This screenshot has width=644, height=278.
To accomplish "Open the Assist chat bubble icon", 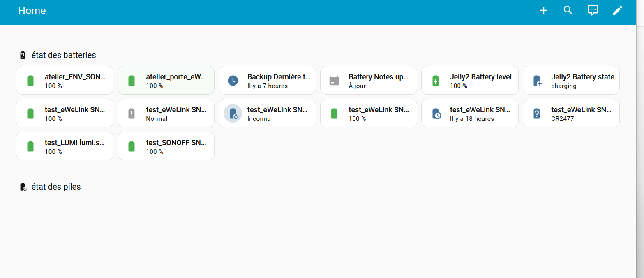I will (593, 11).
